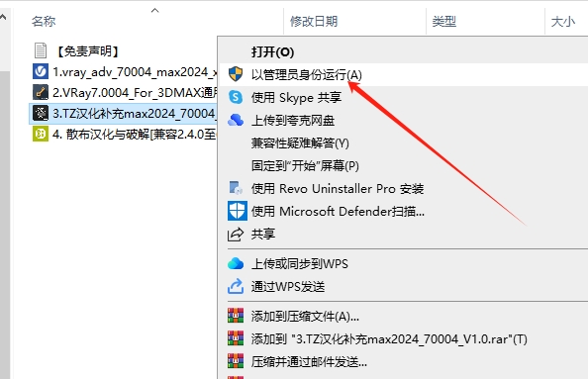
Task: Select 上传到夸克网盘
Action: (293, 121)
